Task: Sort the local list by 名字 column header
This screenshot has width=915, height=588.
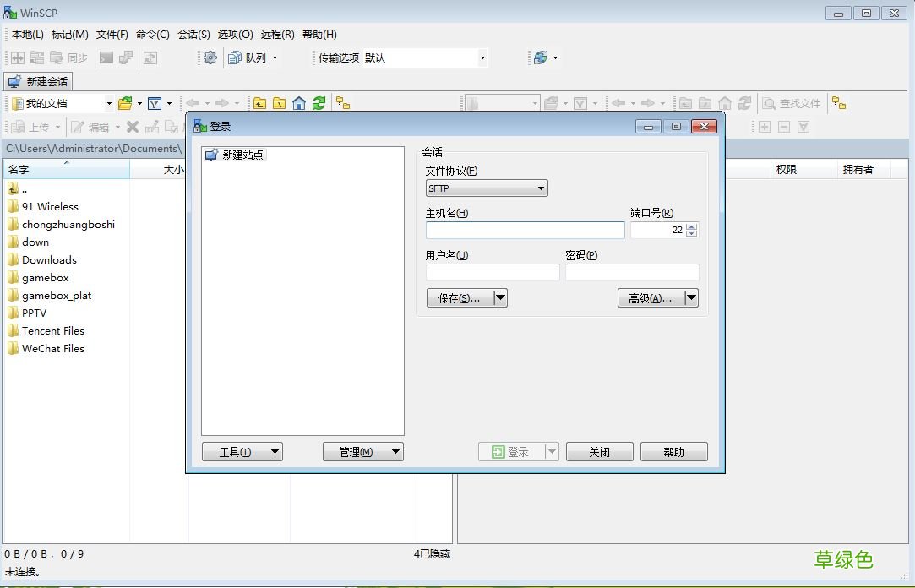Action: (66, 169)
